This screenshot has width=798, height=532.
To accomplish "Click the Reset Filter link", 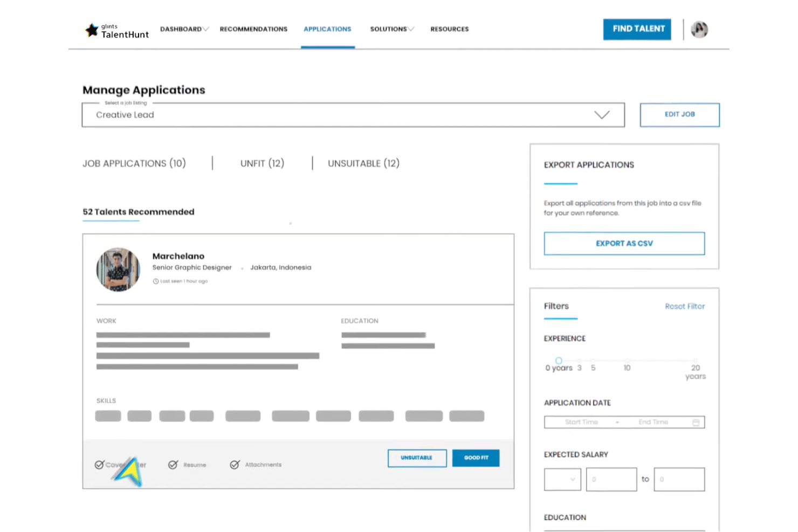I will click(x=685, y=306).
